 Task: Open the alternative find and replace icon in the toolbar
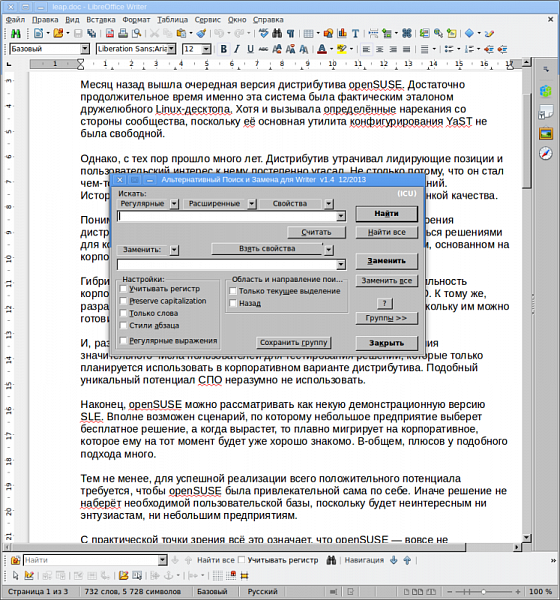pos(16,34)
